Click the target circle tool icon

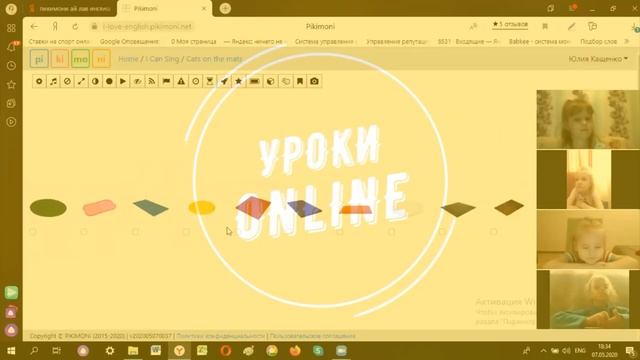pos(39,81)
